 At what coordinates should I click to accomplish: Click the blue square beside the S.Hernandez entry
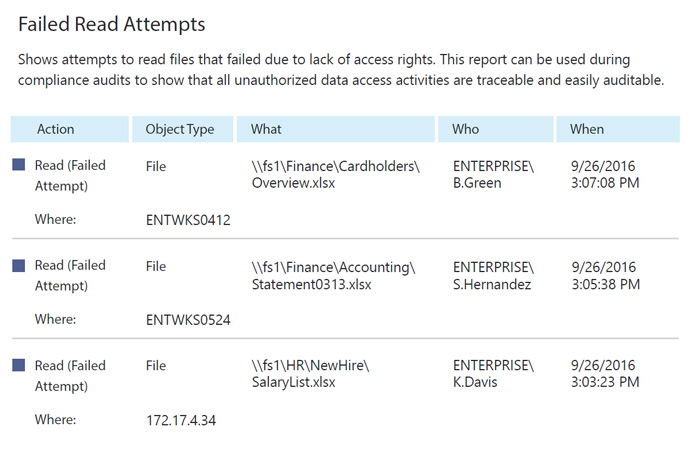tap(18, 265)
